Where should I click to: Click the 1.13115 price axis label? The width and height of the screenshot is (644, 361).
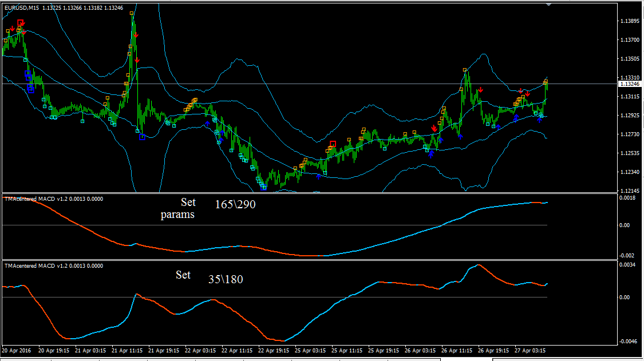coord(630,97)
